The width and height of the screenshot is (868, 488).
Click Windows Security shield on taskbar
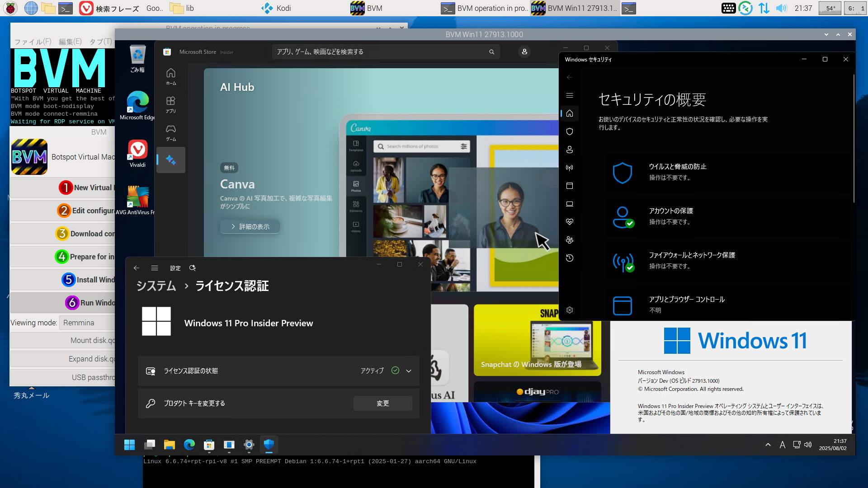pyautogui.click(x=269, y=445)
